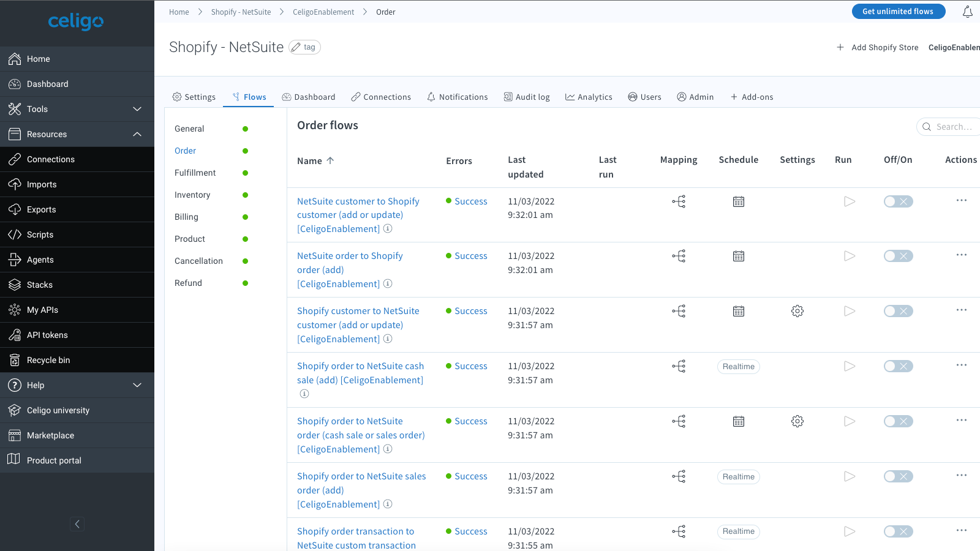The height and width of the screenshot is (551, 980).
Task: Open Exports under Resources
Action: pyautogui.click(x=77, y=209)
